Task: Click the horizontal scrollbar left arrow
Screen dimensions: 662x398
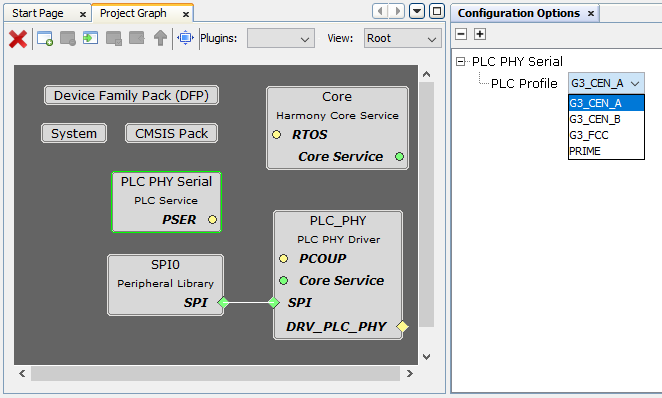Action: [x=22, y=374]
